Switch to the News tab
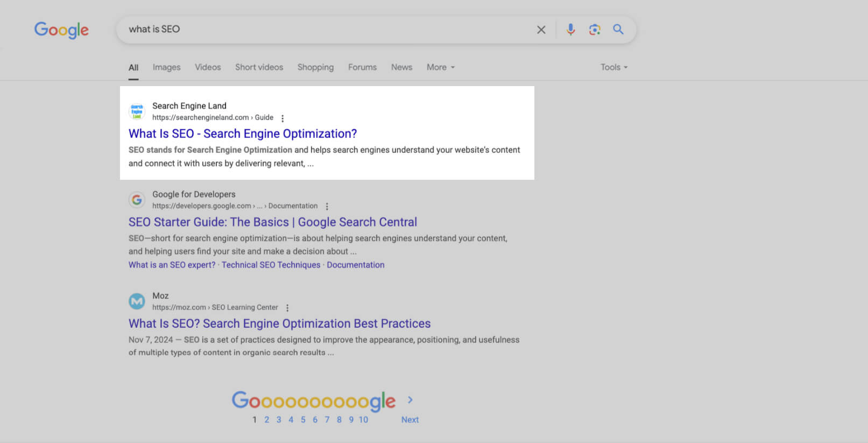868x443 pixels. pyautogui.click(x=401, y=67)
